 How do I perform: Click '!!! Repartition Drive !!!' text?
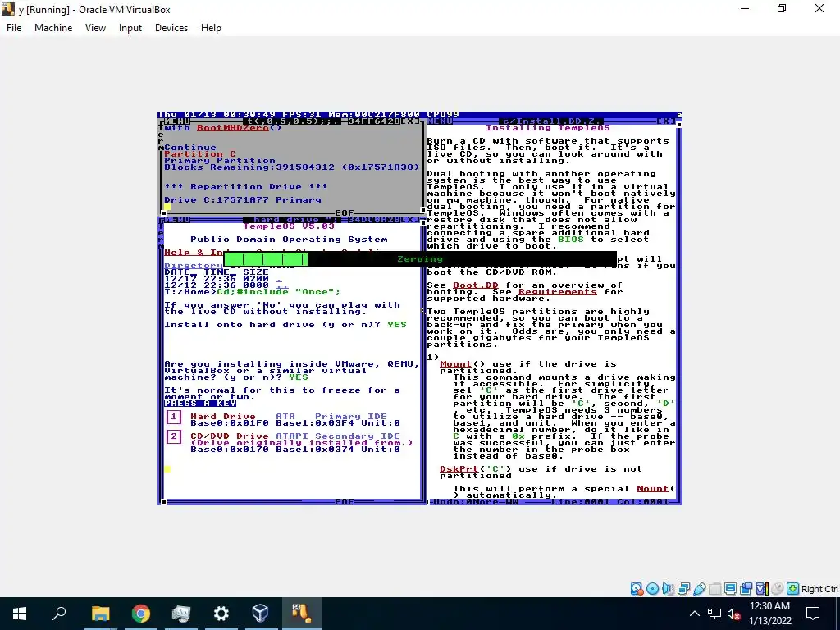pyautogui.click(x=246, y=186)
